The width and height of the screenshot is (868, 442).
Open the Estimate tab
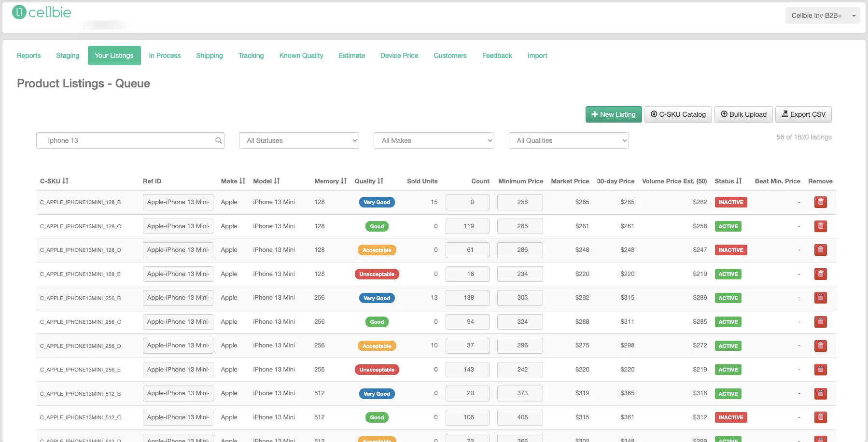(352, 55)
